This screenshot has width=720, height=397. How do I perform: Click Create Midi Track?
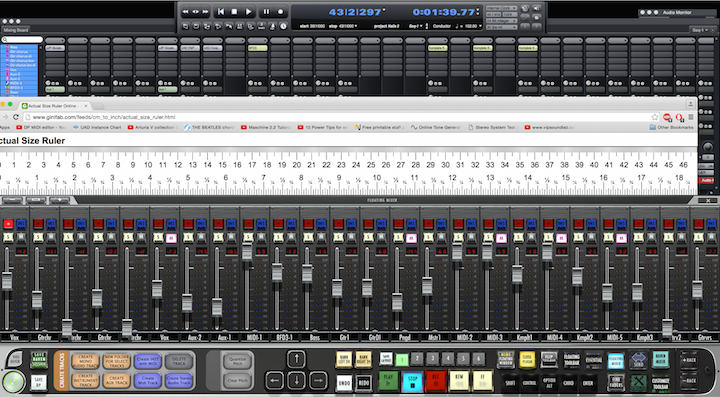click(x=148, y=381)
